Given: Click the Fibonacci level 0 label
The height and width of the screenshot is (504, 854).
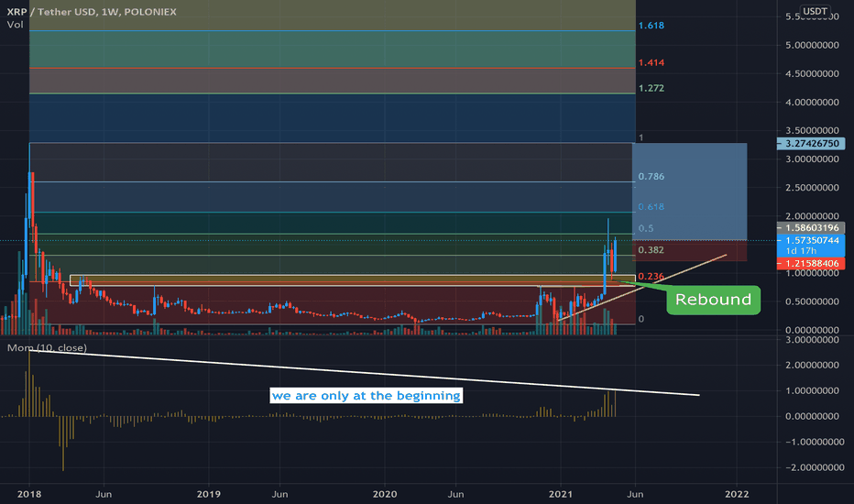Looking at the screenshot, I should (x=640, y=319).
